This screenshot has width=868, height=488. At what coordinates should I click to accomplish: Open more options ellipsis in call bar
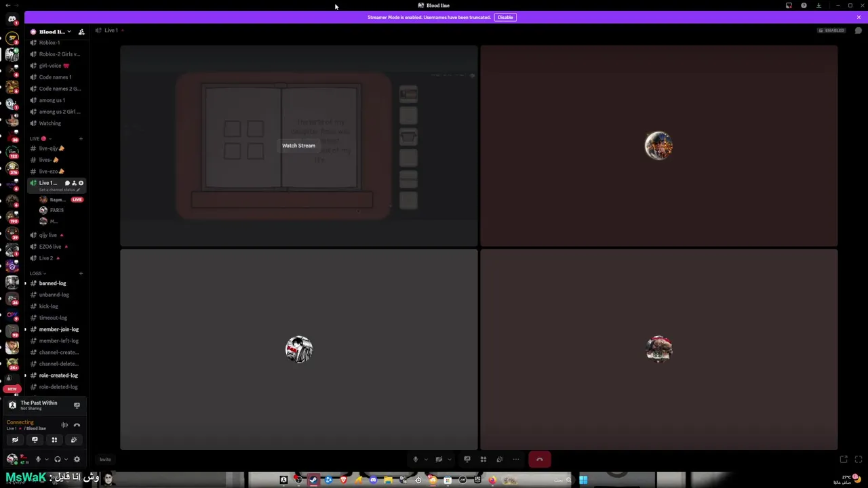[516, 460]
